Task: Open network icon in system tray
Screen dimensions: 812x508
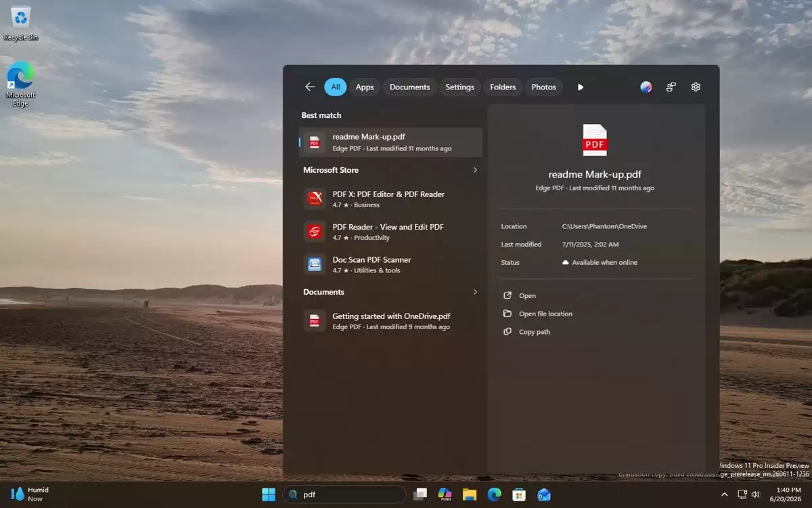Action: point(742,494)
